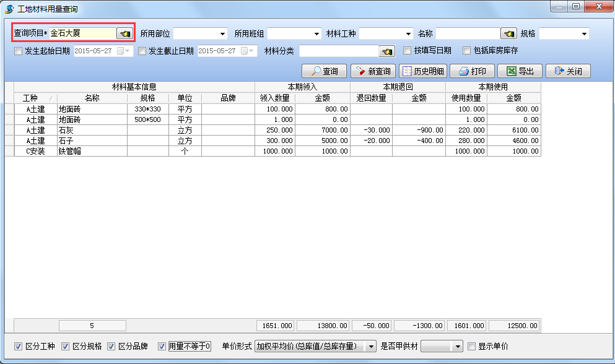Image resolution: width=615 pixels, height=364 pixels.
Task: Click lookup icon beside 名称 field
Action: 508,33
